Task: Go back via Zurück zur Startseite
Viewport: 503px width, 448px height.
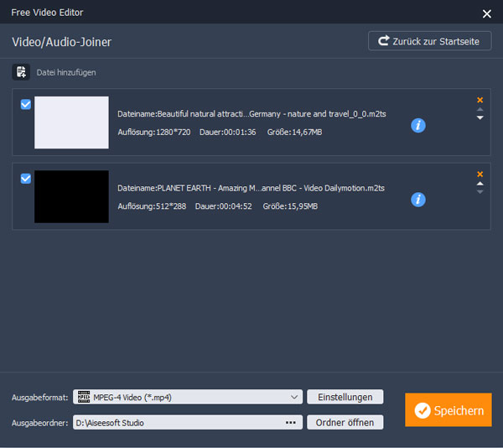Action: click(x=429, y=40)
